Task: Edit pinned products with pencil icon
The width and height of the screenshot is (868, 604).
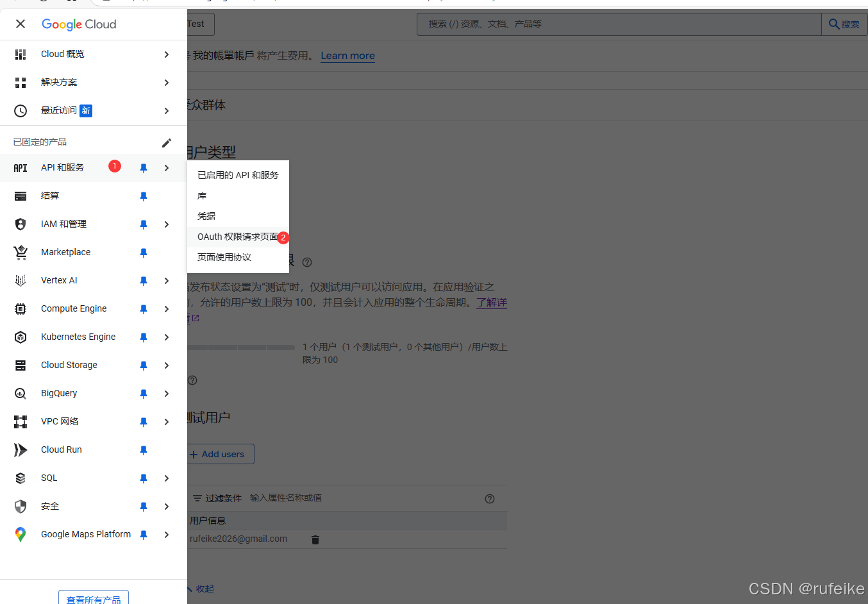Action: coord(167,142)
